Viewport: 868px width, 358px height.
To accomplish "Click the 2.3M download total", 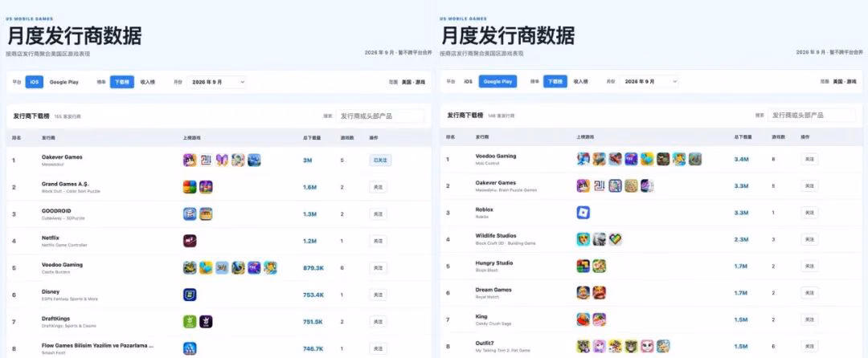I will tap(742, 239).
